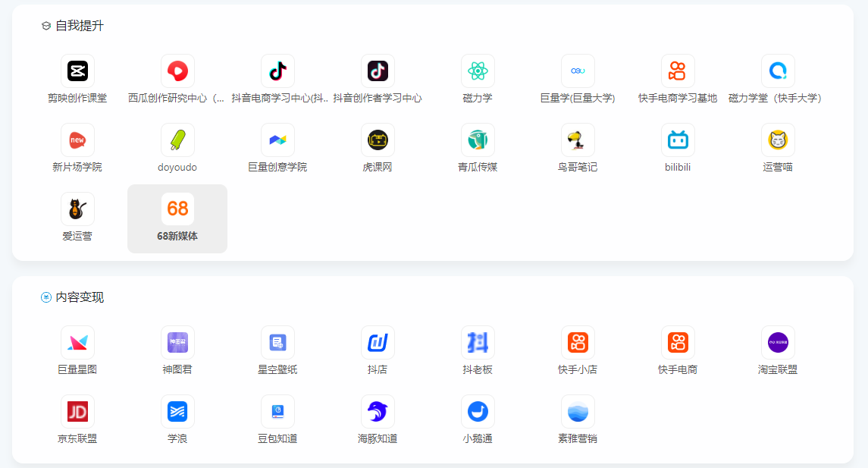Screen dimensions: 868x468
Task: Click the 京东联盟 text label
Action: pos(77,438)
